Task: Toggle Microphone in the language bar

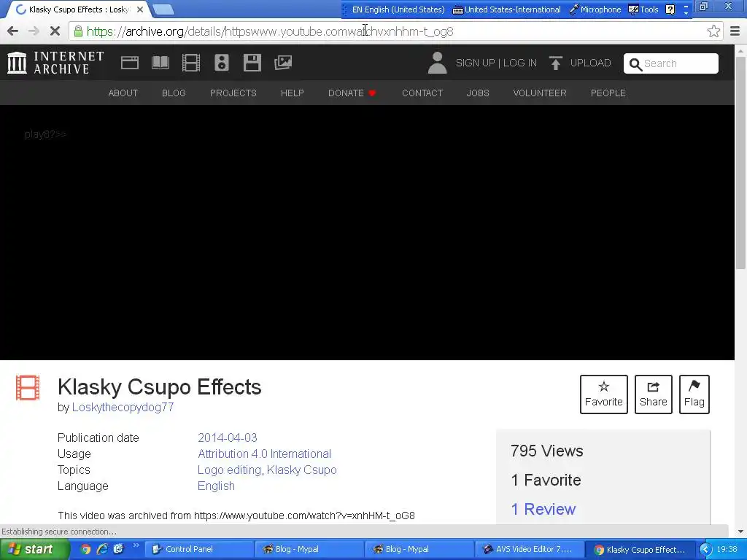Action: 595,9
